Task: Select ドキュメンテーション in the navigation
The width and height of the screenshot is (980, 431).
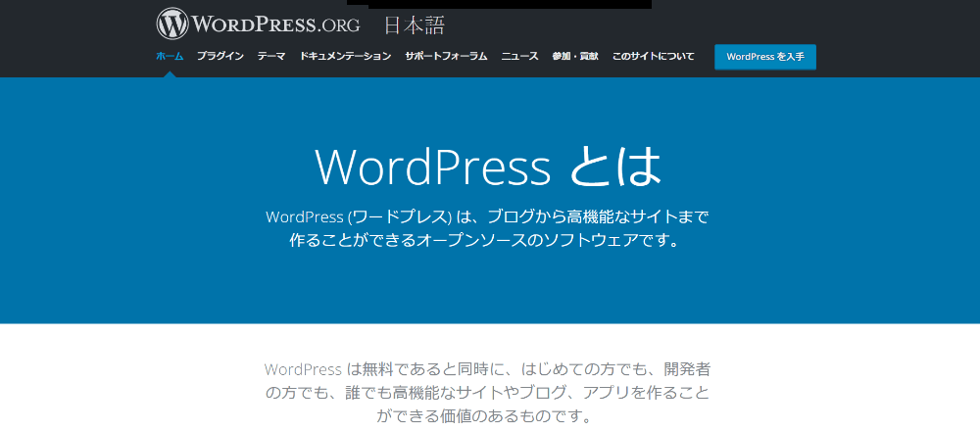Action: pos(345,56)
